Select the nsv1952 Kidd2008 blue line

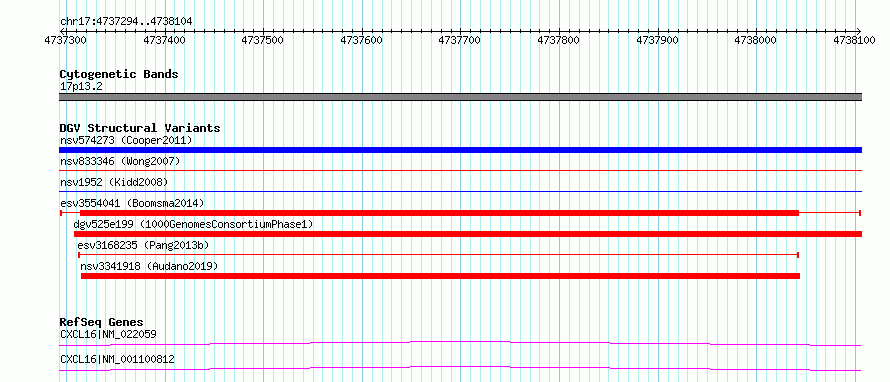click(x=460, y=192)
